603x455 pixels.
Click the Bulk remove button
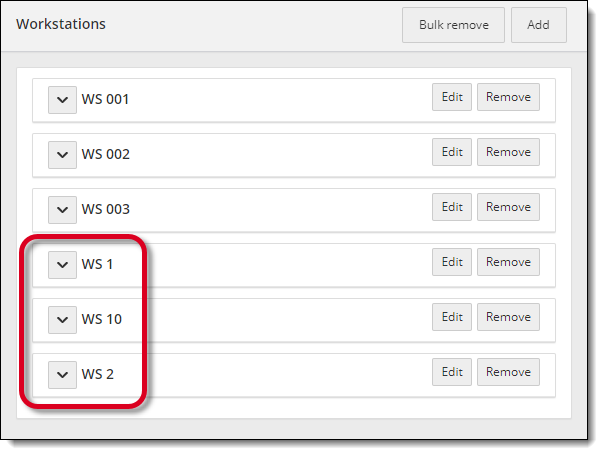(x=453, y=25)
